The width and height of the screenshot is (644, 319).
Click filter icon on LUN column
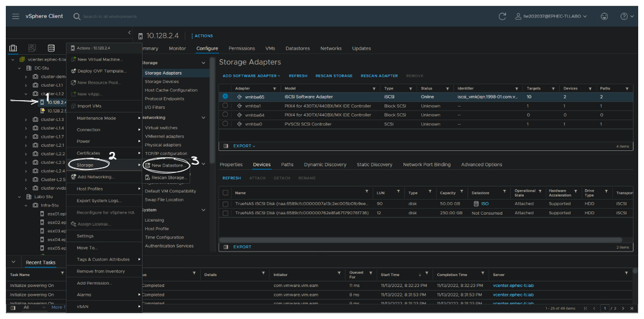tap(398, 192)
